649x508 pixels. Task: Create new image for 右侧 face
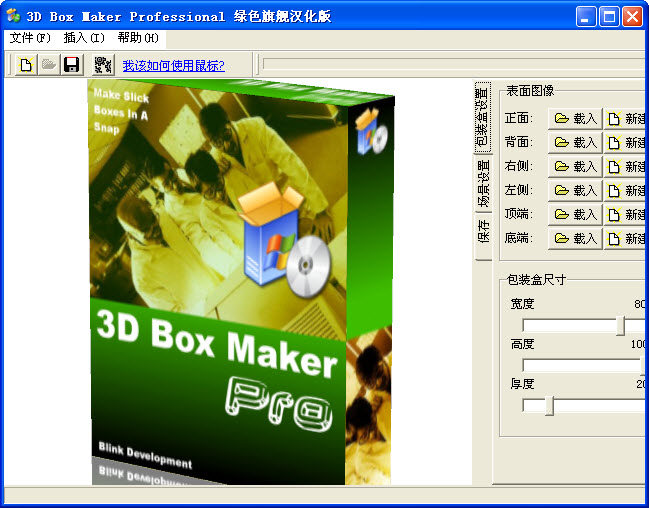(626, 167)
